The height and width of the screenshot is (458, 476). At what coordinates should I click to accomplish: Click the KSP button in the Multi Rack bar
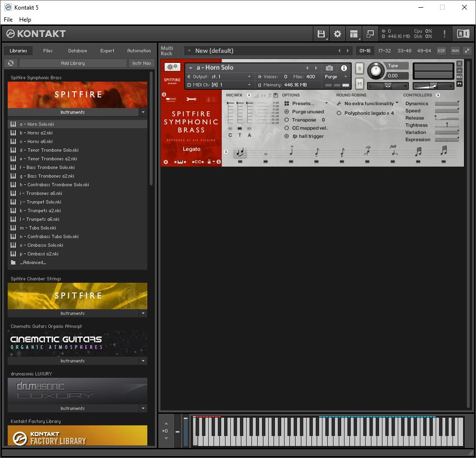(x=441, y=51)
